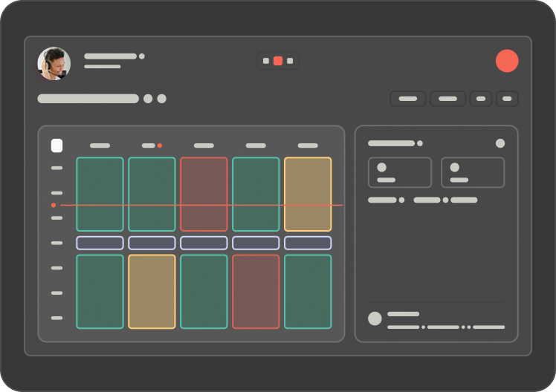
Task: Click the round button at side panel's top-right
Action: tap(500, 143)
